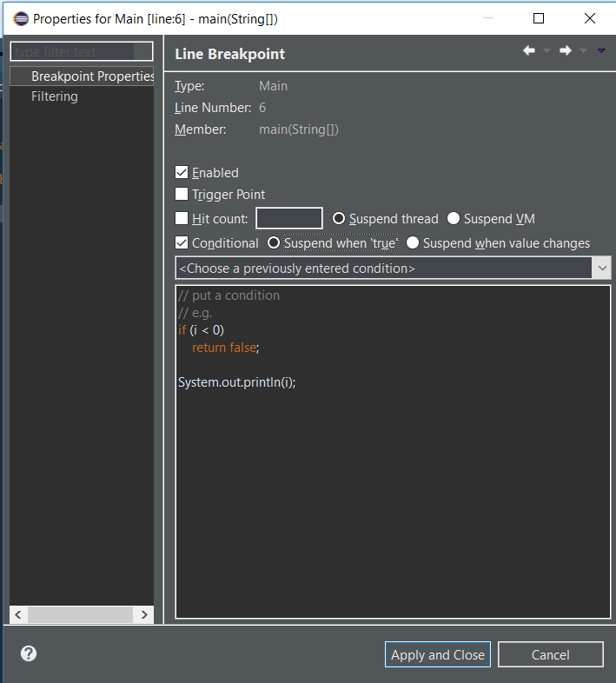Open the back history dropdown arrow

pos(546,51)
